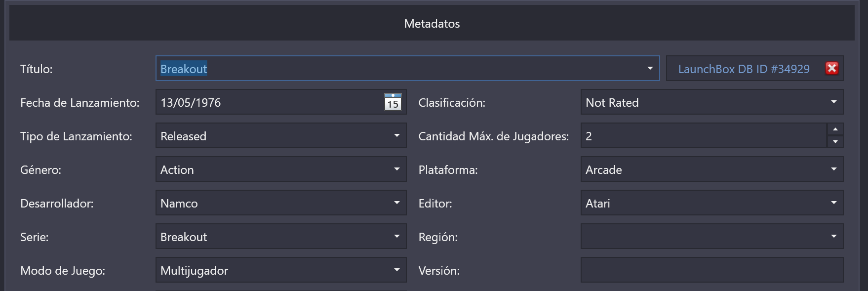Screen dimensions: 868x291
Task: Open the Clasificación dropdown
Action: [x=833, y=102]
